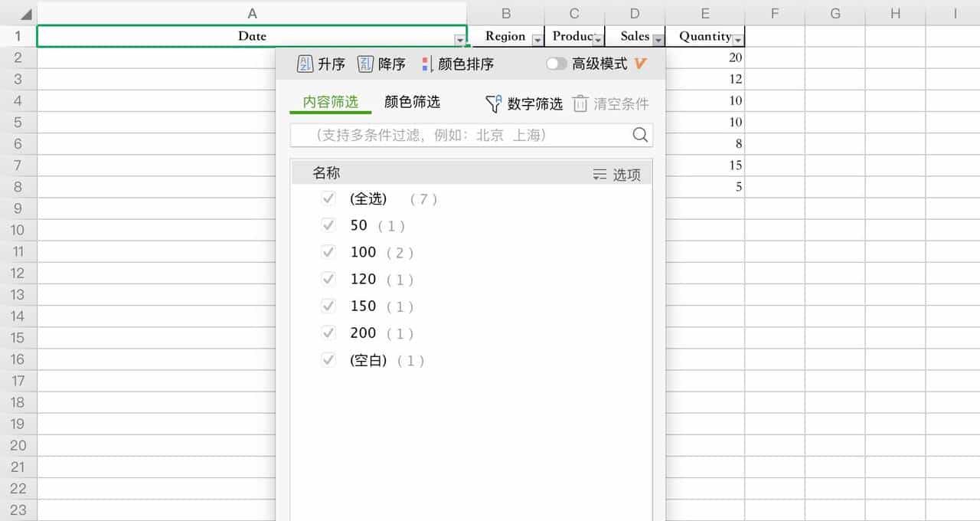Select the ascending sort (升序) icon
This screenshot has width=980, height=521.
305,64
